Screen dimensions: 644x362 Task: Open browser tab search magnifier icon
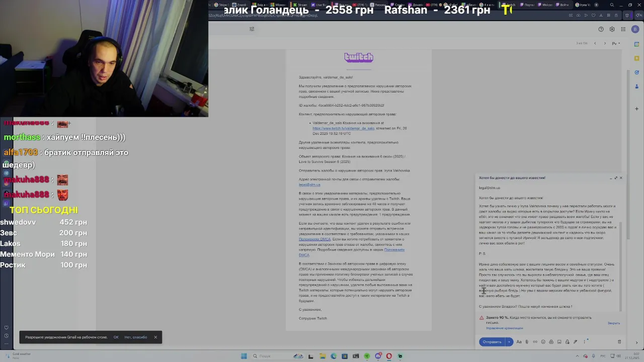click(612, 5)
